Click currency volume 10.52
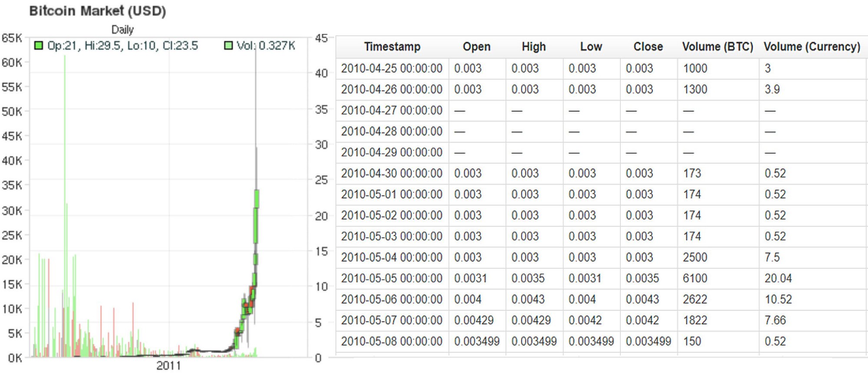This screenshot has height=375, width=868. pos(778,299)
